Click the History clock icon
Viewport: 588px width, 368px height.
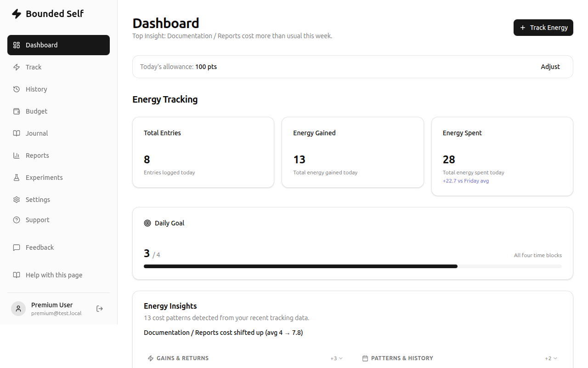coord(17,89)
